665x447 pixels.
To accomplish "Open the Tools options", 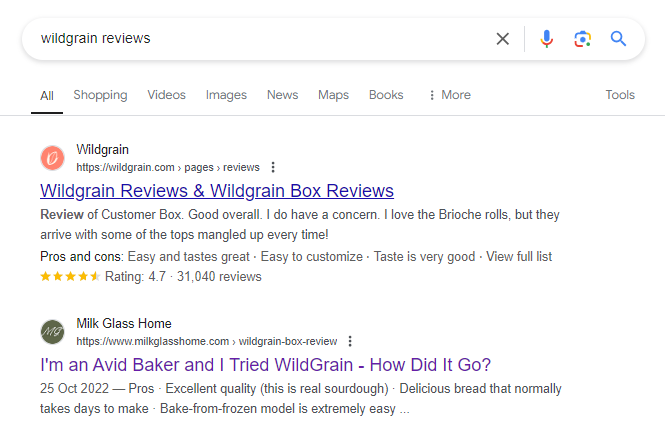I will (620, 95).
